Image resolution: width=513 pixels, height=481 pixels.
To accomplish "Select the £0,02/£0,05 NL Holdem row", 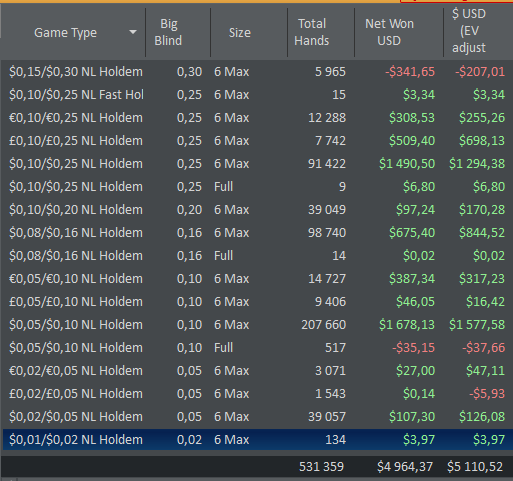I will tap(257, 394).
